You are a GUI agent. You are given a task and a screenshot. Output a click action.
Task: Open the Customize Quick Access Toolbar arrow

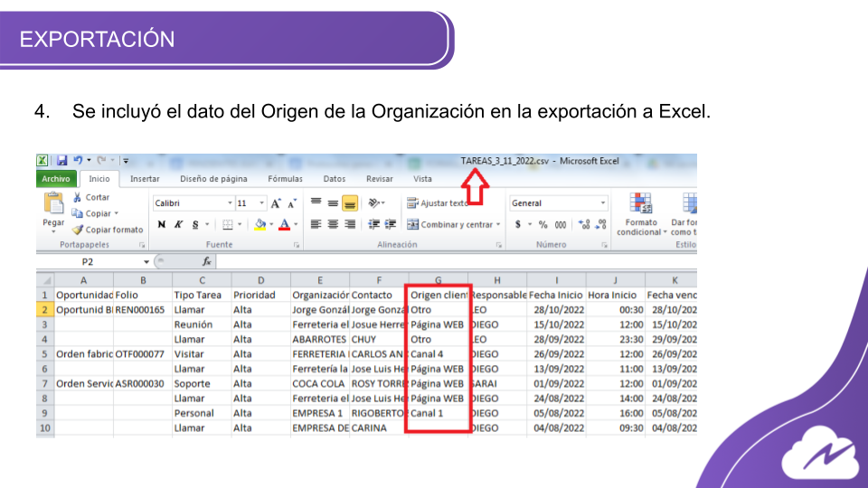pos(126,161)
